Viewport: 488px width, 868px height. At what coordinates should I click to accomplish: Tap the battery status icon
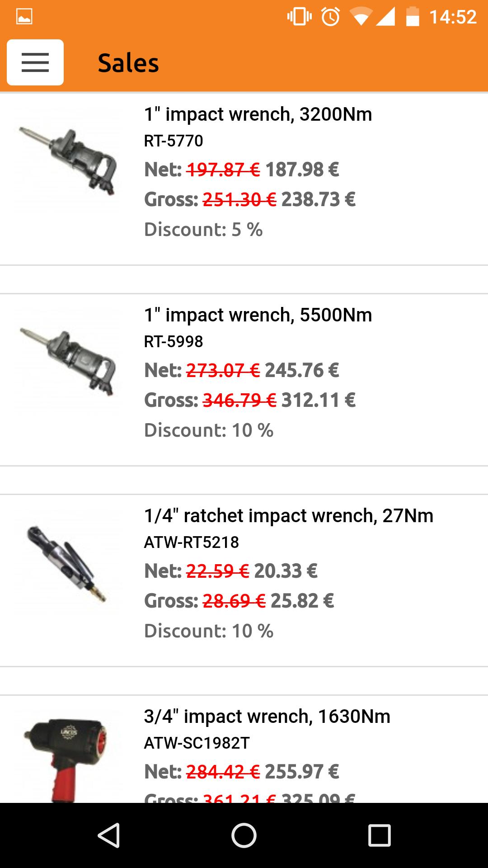[412, 17]
